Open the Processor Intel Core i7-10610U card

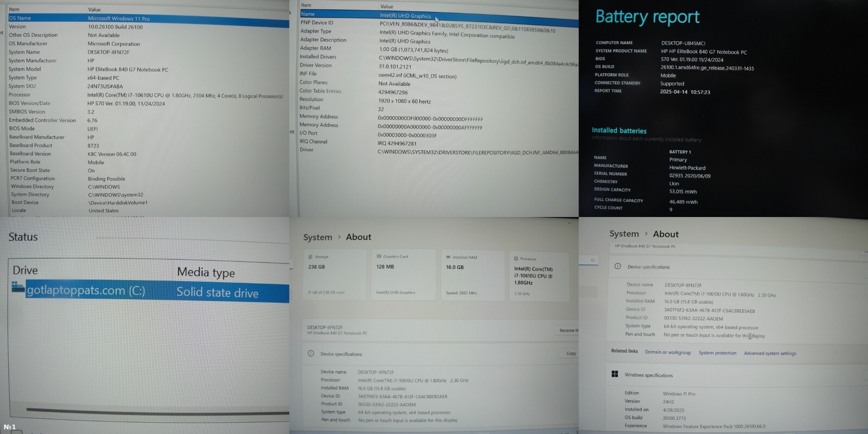(x=539, y=277)
